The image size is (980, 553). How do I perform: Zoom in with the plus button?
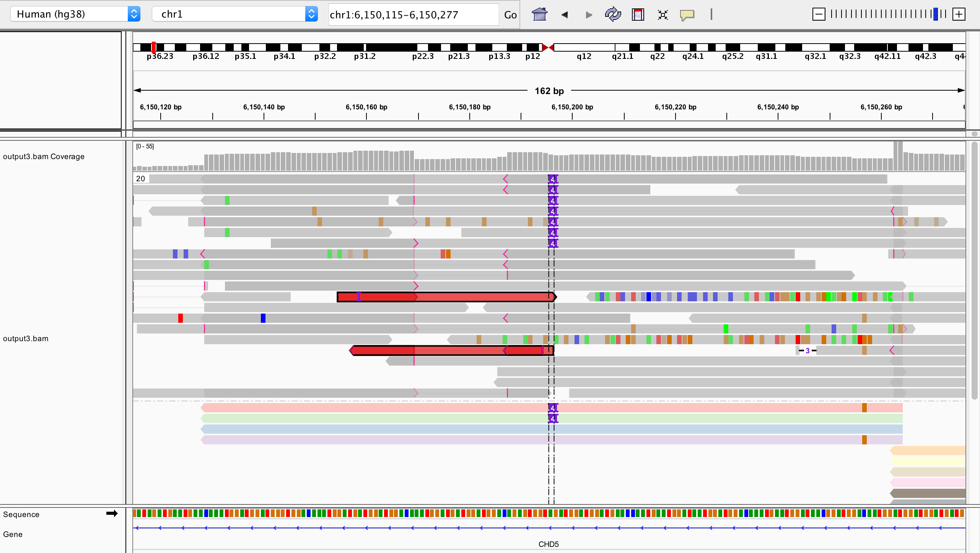click(x=959, y=15)
